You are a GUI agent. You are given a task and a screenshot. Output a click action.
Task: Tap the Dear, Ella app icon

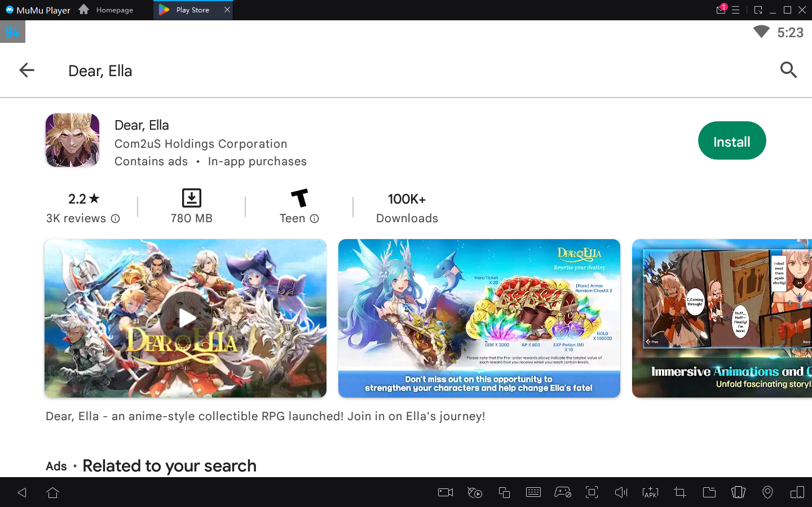coord(72,140)
